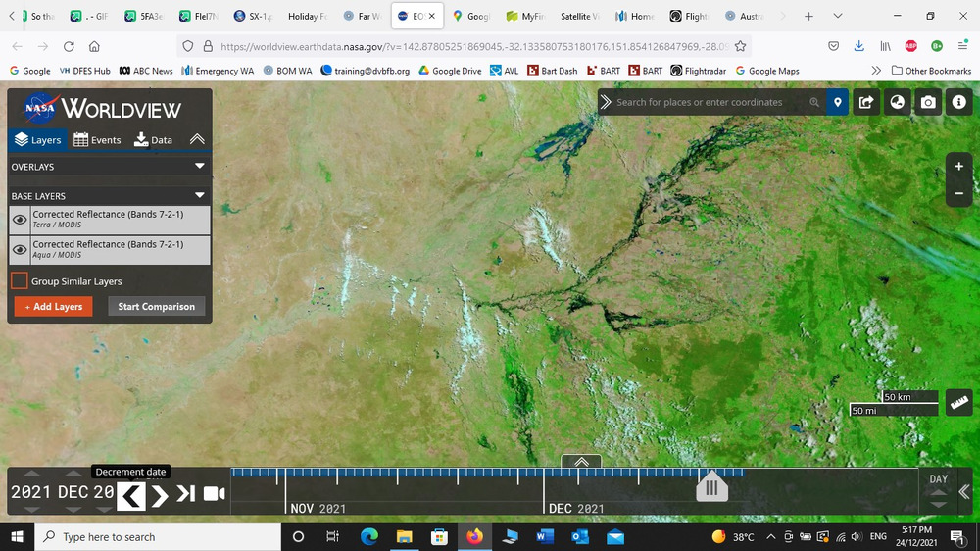
Task: Enable Group Similar Layers checkbox
Action: (x=20, y=281)
